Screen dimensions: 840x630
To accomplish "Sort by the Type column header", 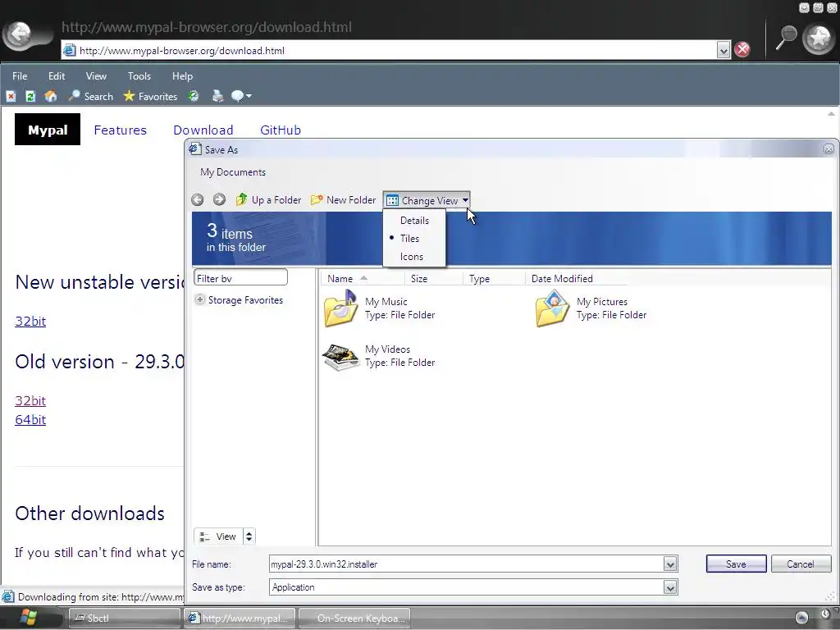I will [494, 279].
